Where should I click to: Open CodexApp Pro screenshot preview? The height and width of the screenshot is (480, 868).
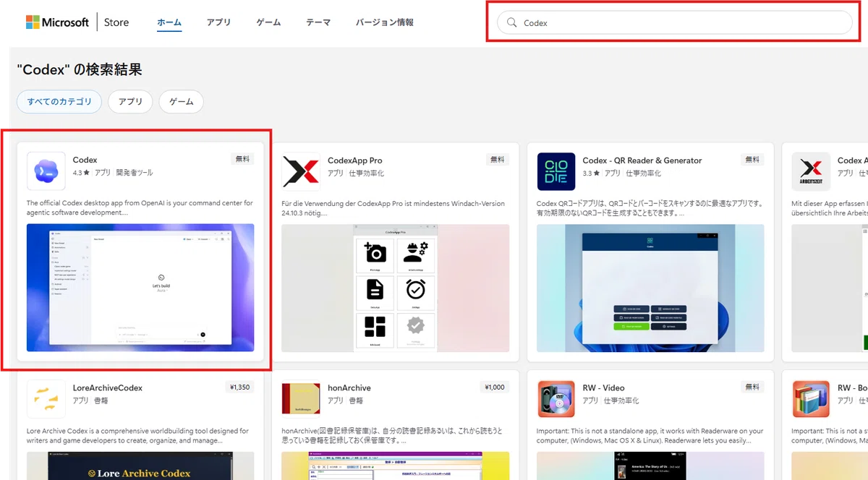[x=396, y=288]
